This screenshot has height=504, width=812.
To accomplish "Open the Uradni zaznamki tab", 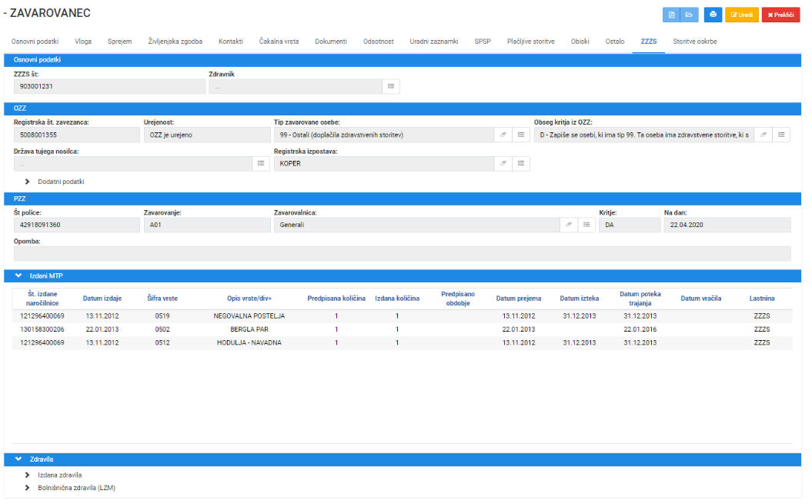I will point(434,42).
